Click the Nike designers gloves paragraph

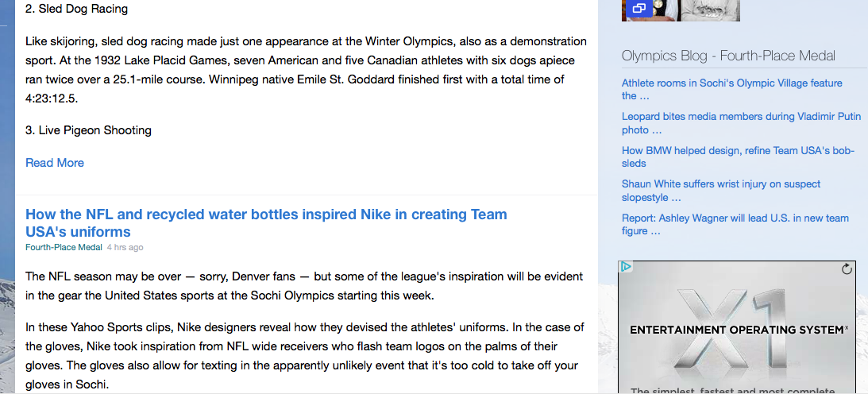tap(304, 356)
